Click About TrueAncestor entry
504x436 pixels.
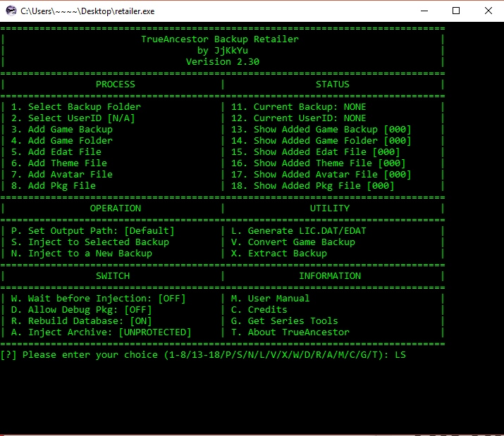(x=290, y=332)
